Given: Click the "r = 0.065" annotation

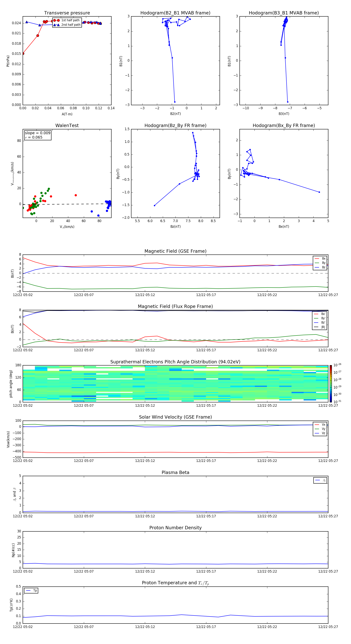Looking at the screenshot, I should click(34, 137).
